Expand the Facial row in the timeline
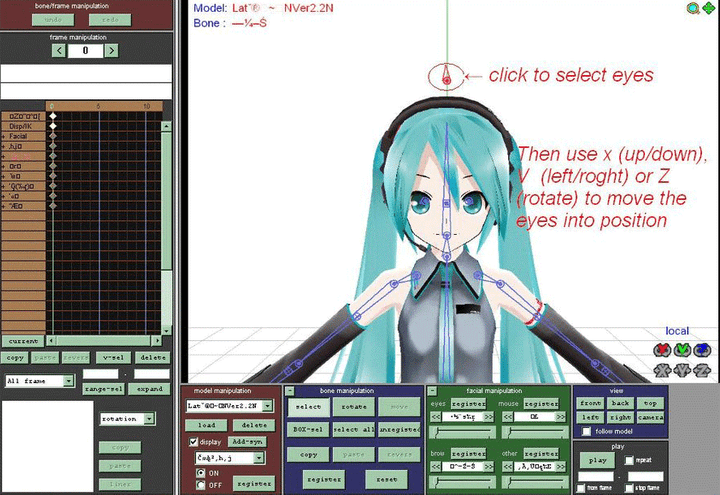The width and height of the screenshot is (720, 495). (x=3, y=136)
